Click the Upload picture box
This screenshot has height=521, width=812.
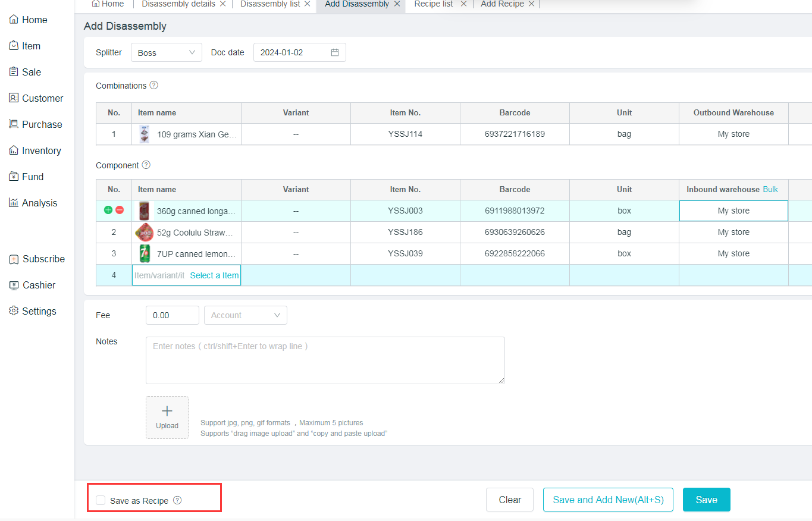pyautogui.click(x=167, y=418)
